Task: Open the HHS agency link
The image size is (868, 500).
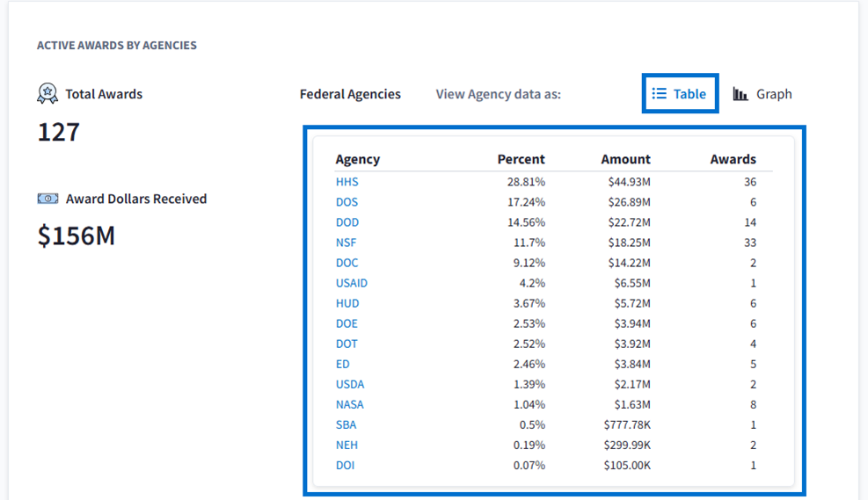Action: click(346, 182)
